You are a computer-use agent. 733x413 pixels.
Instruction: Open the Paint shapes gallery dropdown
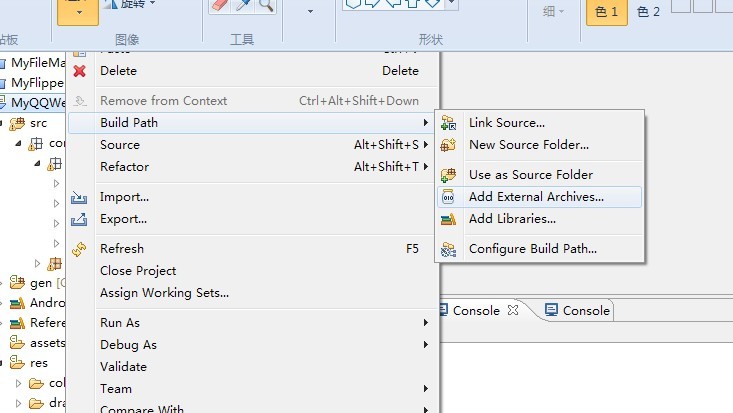pyautogui.click(x=451, y=3)
